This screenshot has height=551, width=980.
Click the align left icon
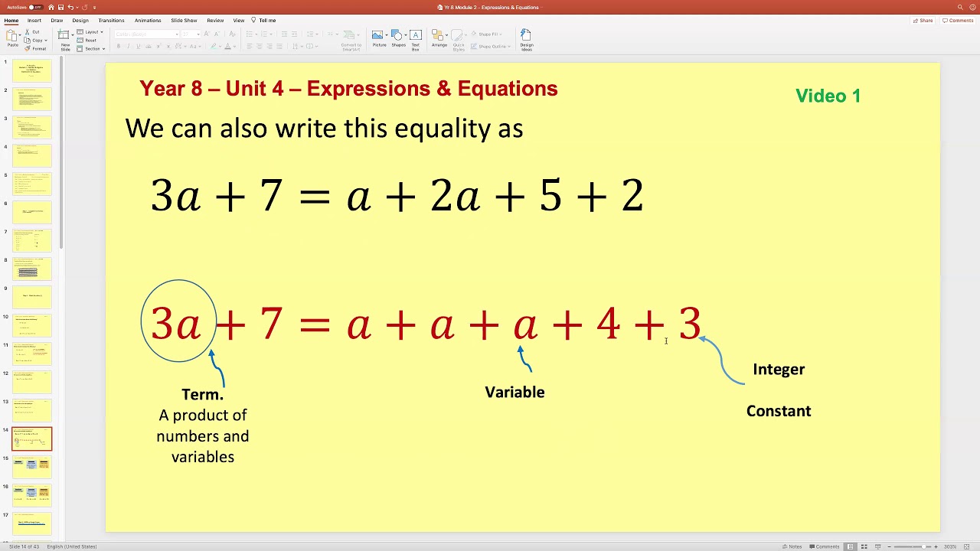tap(249, 47)
